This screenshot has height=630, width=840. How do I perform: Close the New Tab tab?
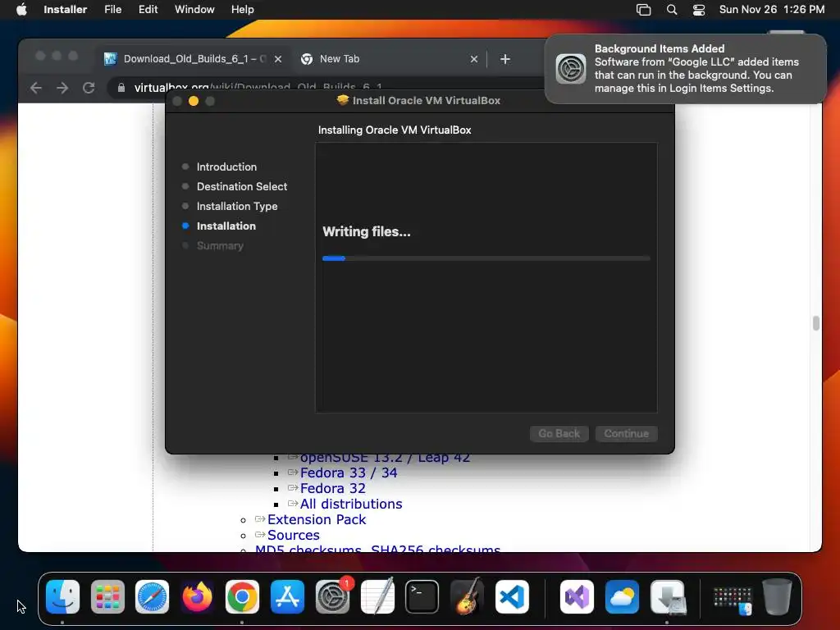click(474, 59)
